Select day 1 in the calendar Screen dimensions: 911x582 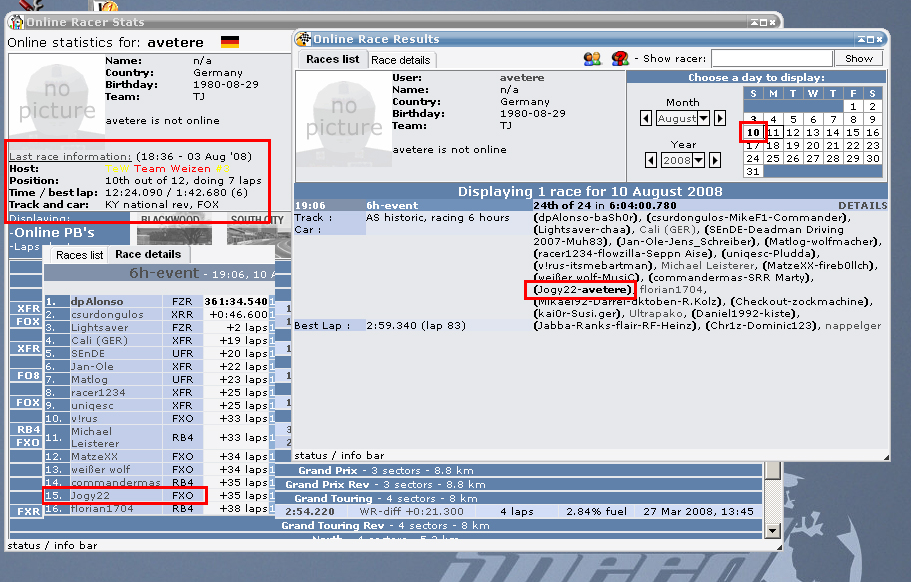[x=853, y=106]
